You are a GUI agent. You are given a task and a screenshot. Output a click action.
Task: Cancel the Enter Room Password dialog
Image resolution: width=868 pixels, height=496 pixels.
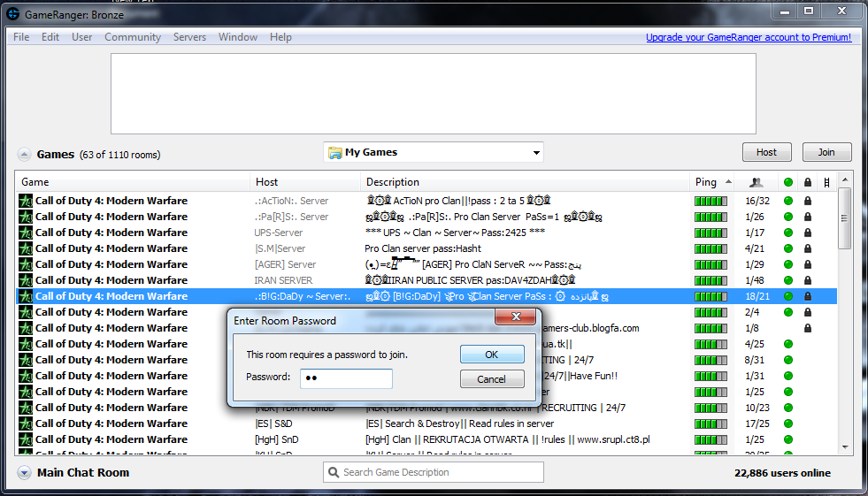(492, 379)
